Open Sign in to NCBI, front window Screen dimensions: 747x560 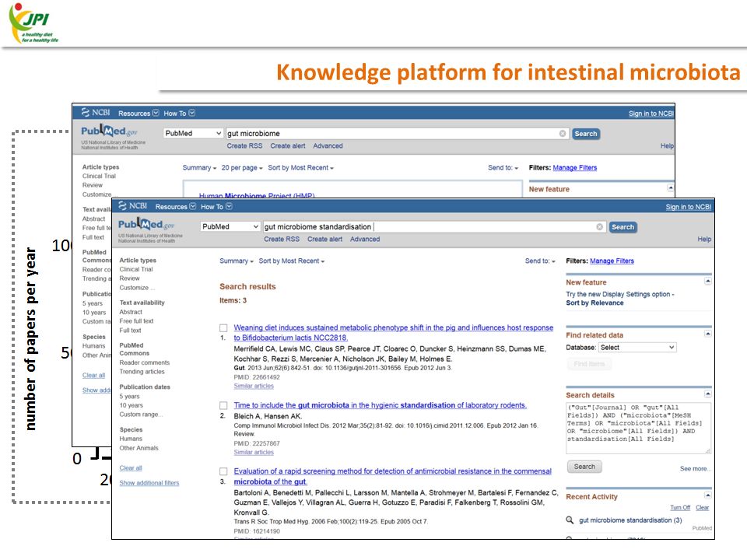(689, 207)
